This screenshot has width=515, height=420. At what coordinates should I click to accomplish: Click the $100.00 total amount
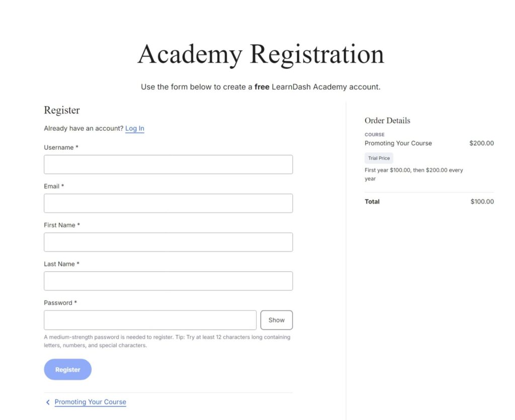(481, 201)
